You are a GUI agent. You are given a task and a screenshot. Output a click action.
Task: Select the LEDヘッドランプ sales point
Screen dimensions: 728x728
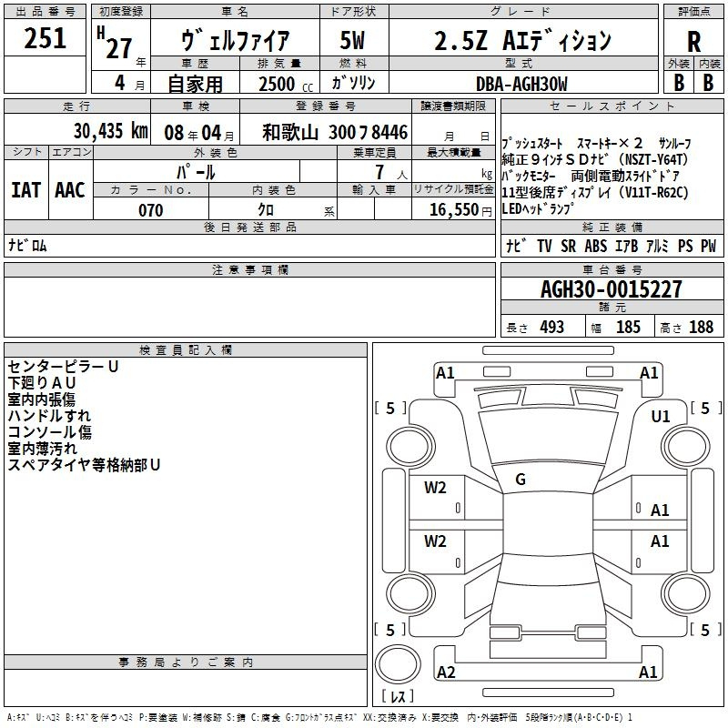point(538,209)
